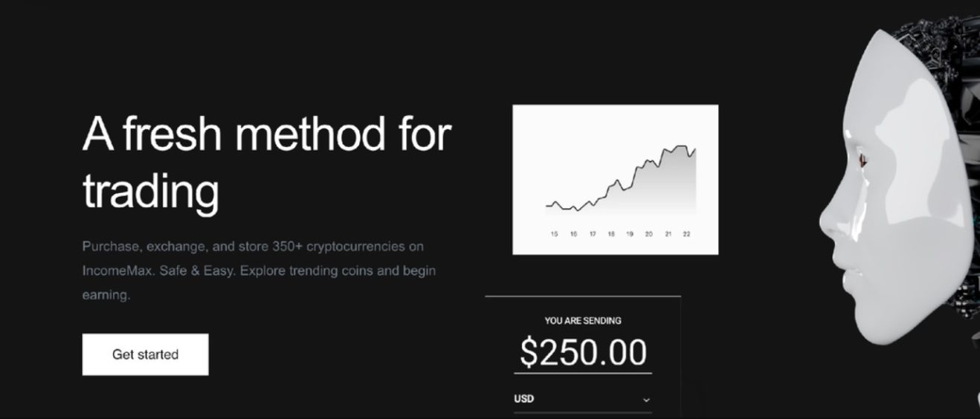The height and width of the screenshot is (419, 980).
Task: Pick the 20 tick under the chart
Action: [x=649, y=234]
